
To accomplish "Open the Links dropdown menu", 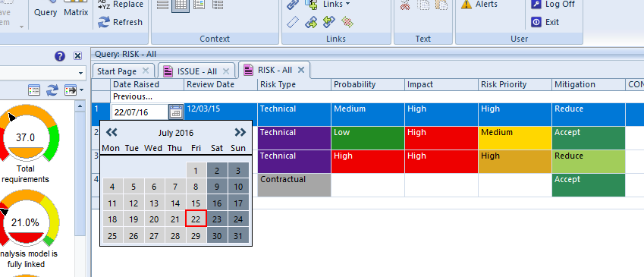I will point(336,4).
